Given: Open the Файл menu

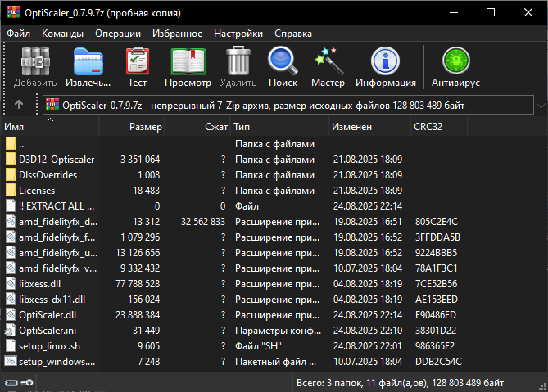Looking at the screenshot, I should pyautogui.click(x=19, y=34).
